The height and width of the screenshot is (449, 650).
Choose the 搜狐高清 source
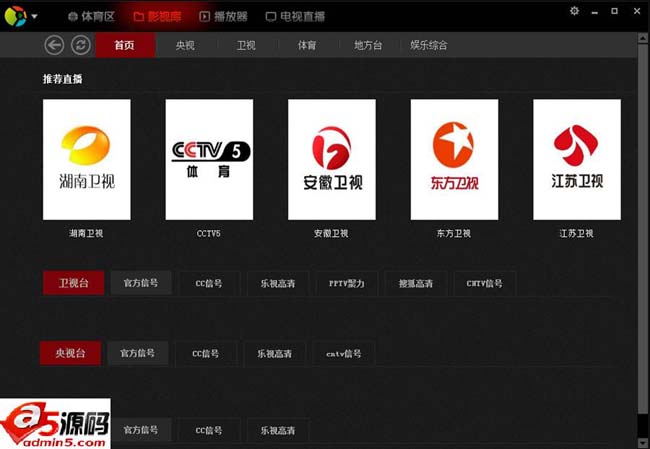click(x=416, y=283)
